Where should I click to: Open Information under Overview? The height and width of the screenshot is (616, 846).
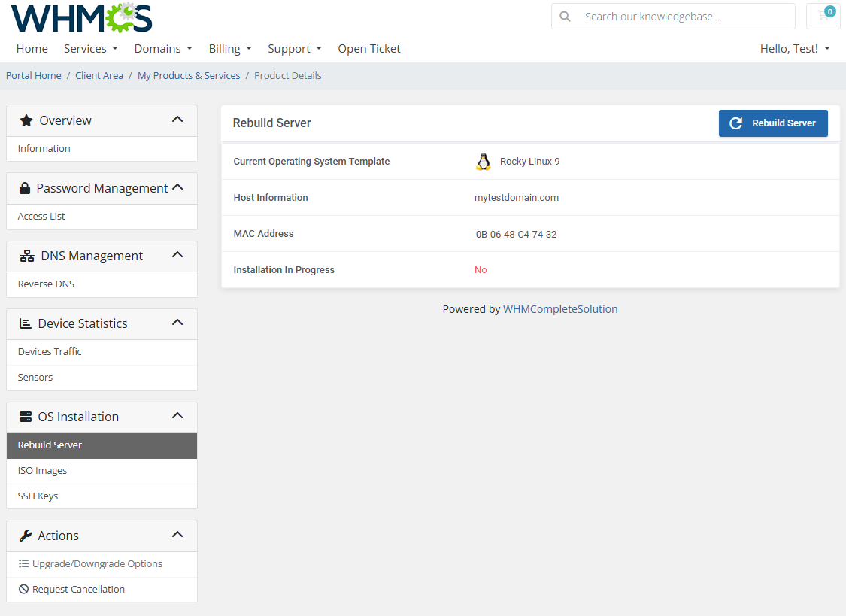tap(102, 149)
